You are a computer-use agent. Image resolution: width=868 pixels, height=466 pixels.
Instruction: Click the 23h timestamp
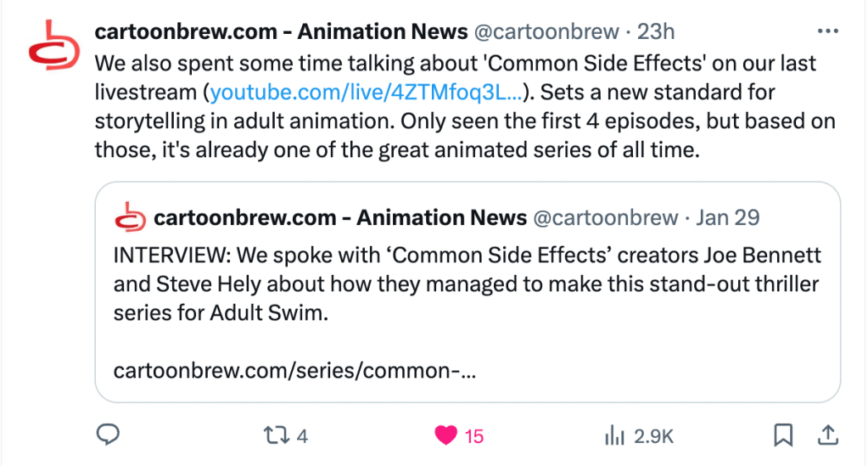pos(656,32)
